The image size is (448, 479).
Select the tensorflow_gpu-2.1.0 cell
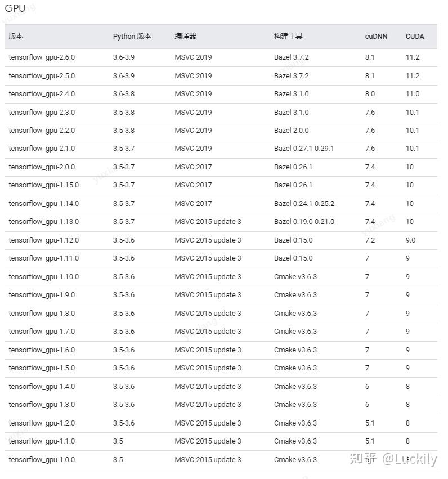click(x=42, y=149)
